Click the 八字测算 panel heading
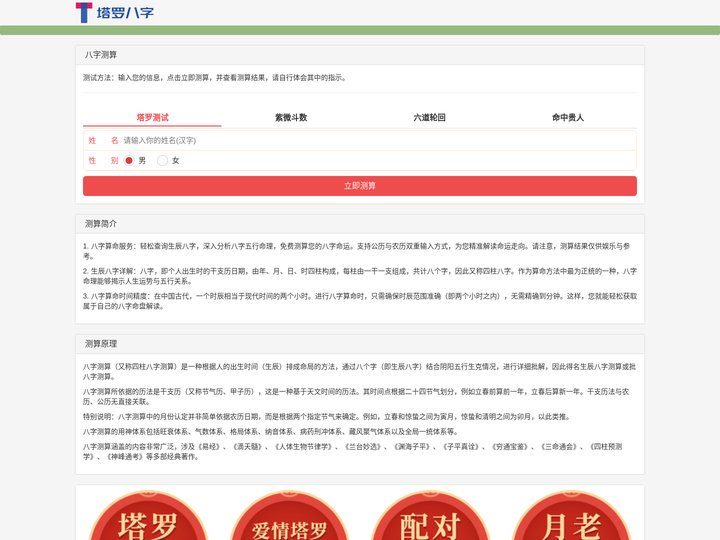 pyautogui.click(x=101, y=55)
